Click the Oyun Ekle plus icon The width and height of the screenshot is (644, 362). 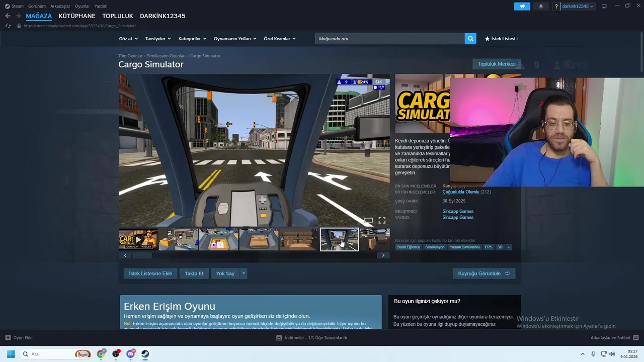click(8, 338)
